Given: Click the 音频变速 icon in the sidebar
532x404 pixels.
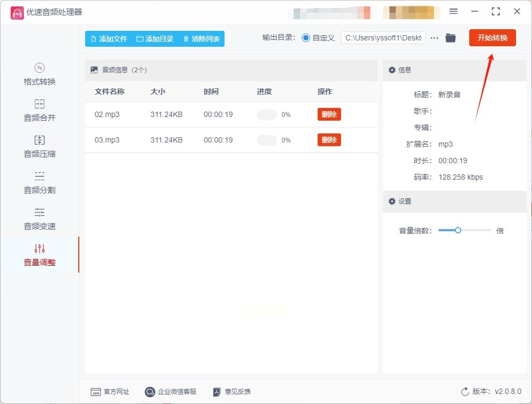Looking at the screenshot, I should 39,212.
